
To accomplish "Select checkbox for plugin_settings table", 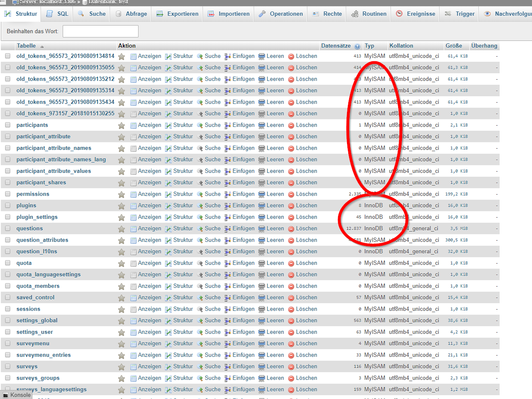I will pos(8,217).
